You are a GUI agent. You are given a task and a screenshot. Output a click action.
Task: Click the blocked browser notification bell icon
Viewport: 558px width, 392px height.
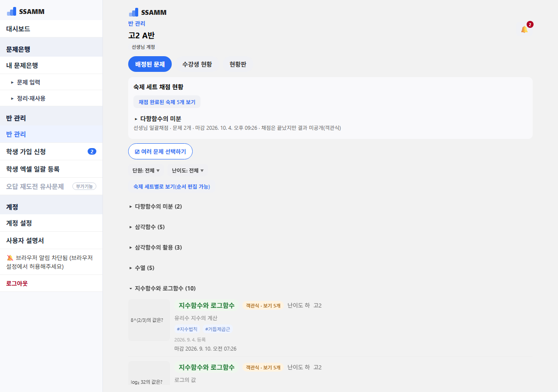(10, 258)
